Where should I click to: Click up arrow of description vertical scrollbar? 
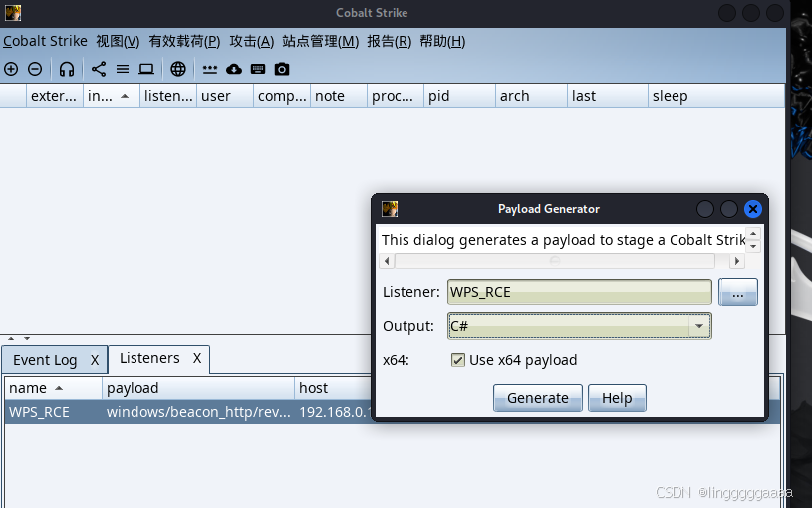click(753, 233)
